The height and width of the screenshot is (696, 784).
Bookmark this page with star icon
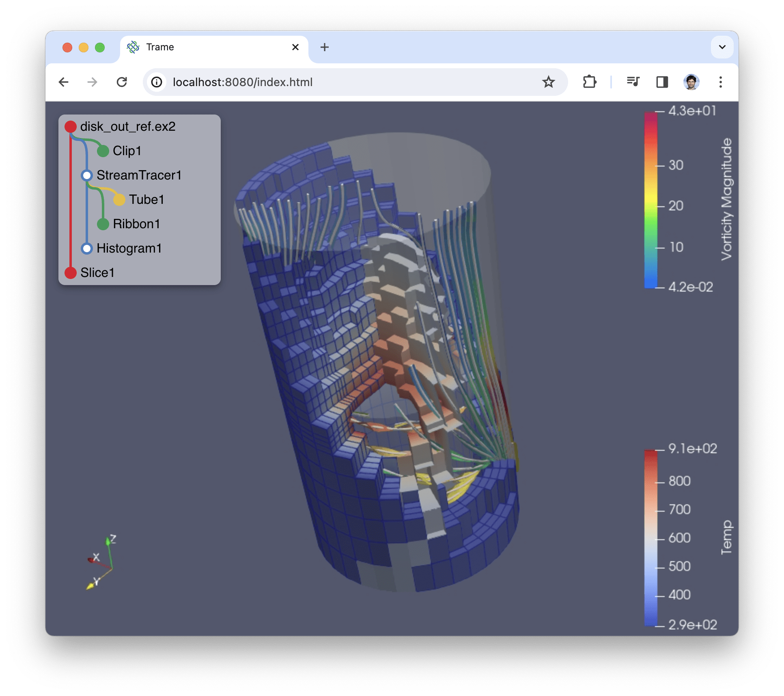click(548, 82)
